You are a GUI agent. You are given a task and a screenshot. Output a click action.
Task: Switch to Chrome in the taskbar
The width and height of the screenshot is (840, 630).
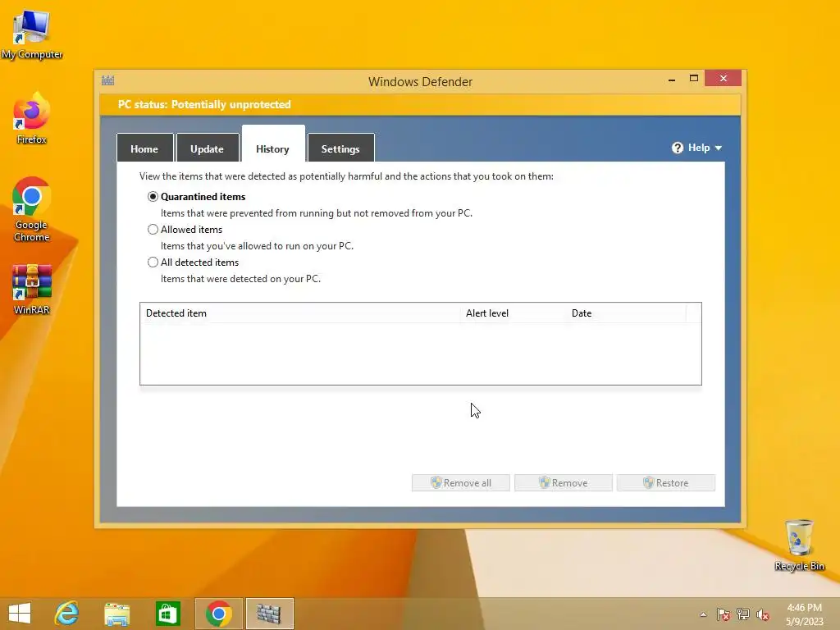[218, 614]
